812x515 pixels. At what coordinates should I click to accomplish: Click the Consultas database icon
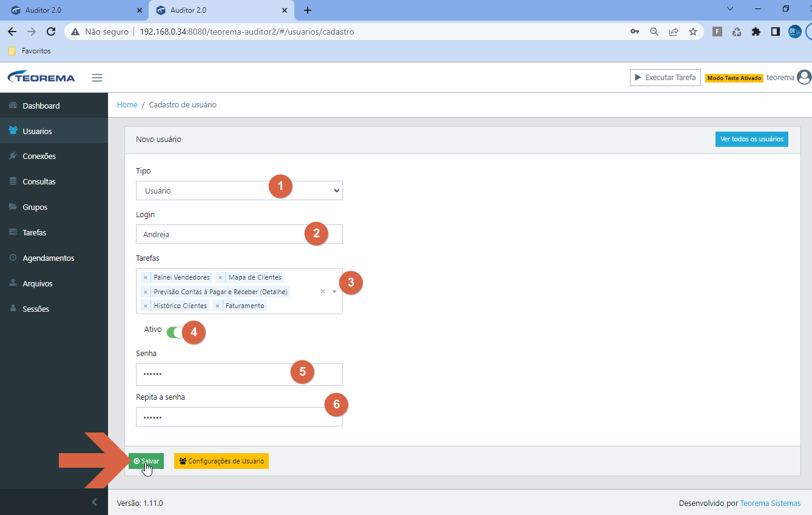[x=13, y=181]
